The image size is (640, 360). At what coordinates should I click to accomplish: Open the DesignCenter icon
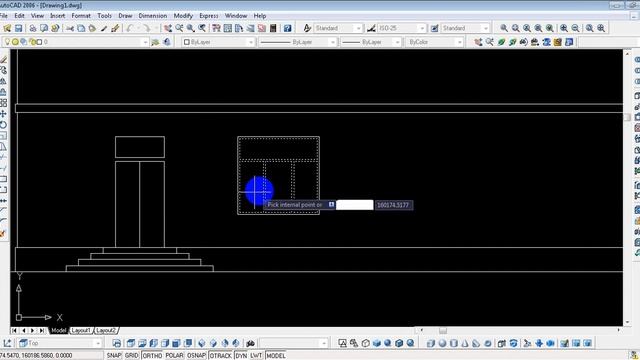click(x=228, y=28)
